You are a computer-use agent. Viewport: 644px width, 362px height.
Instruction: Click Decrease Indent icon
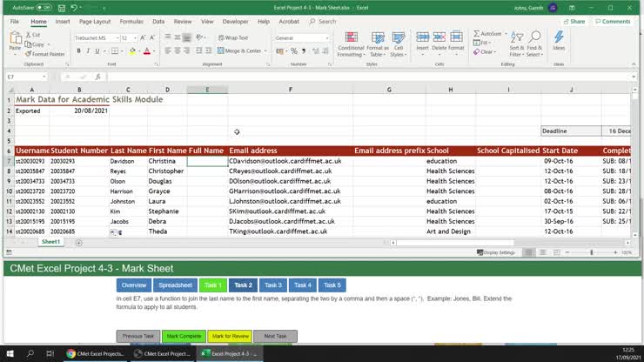click(x=198, y=51)
